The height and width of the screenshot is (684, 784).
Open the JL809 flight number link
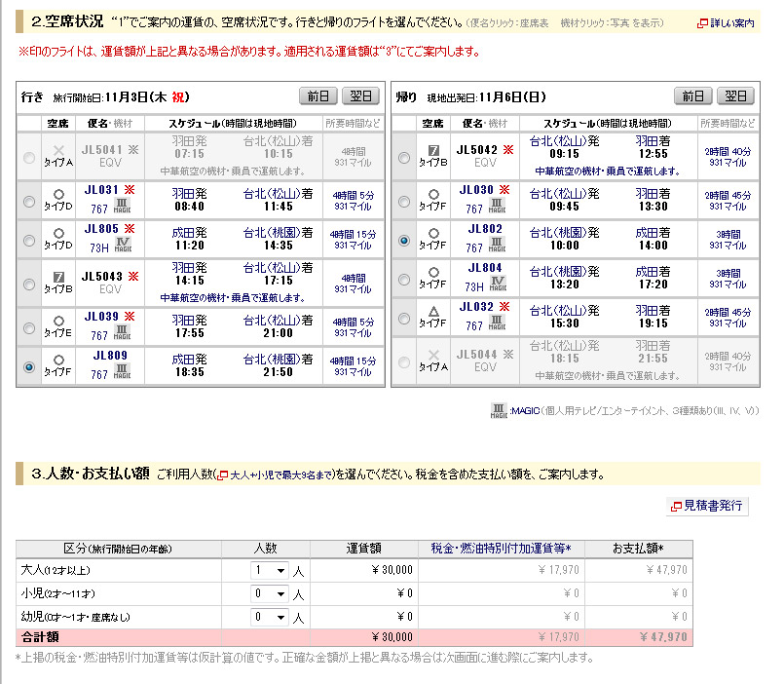point(110,356)
